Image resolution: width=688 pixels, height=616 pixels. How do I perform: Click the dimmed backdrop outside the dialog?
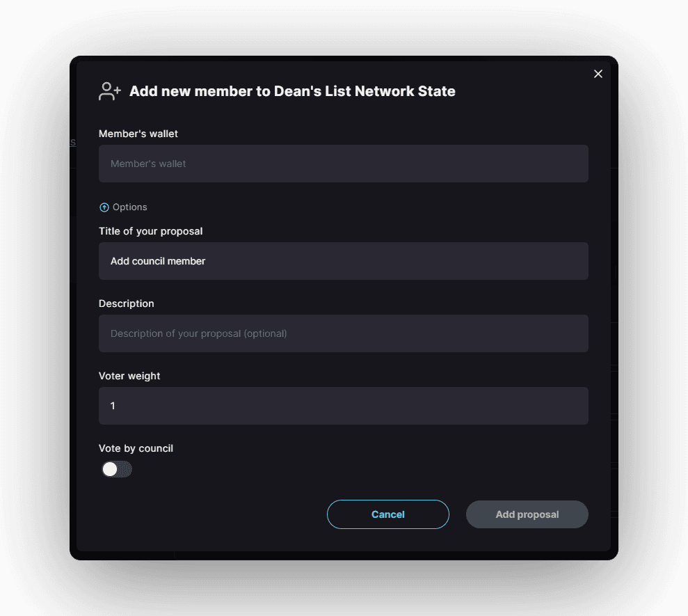pyautogui.click(x=35, y=306)
